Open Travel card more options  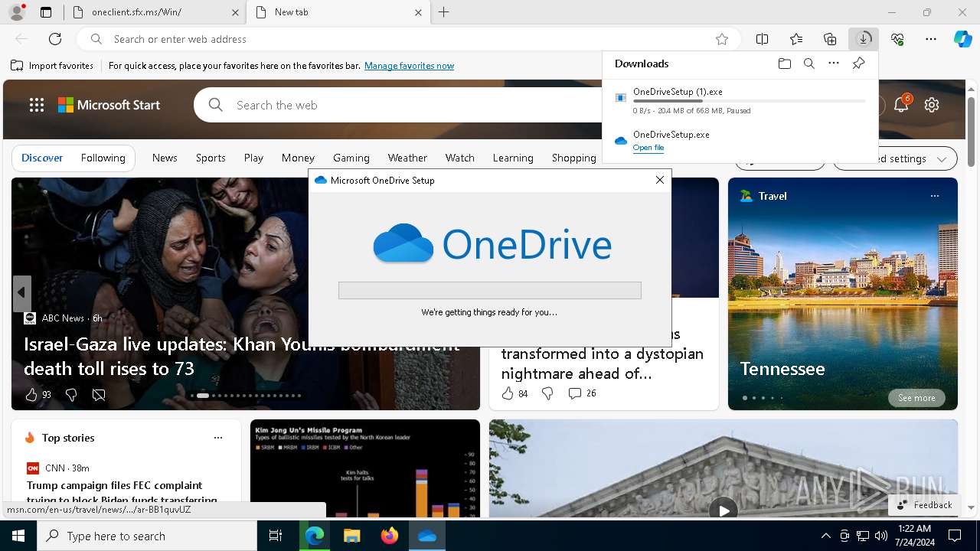pos(934,196)
